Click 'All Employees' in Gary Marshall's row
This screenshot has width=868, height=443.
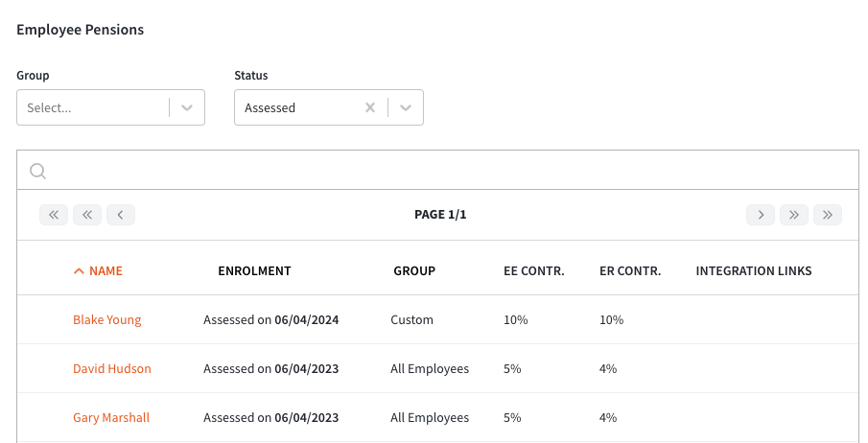point(430,418)
